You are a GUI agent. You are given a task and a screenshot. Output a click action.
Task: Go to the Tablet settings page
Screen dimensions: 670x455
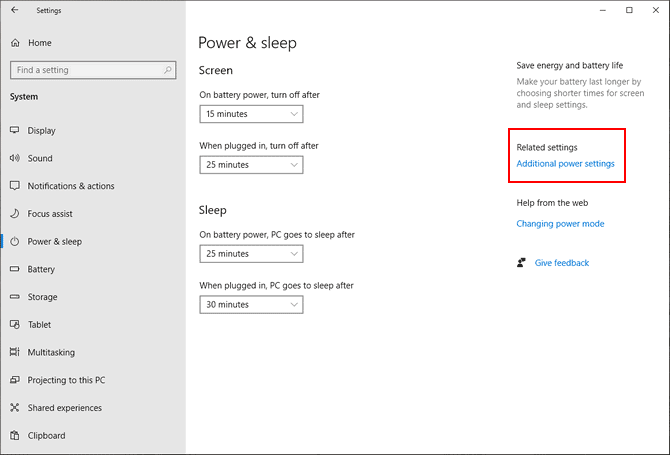click(x=40, y=325)
